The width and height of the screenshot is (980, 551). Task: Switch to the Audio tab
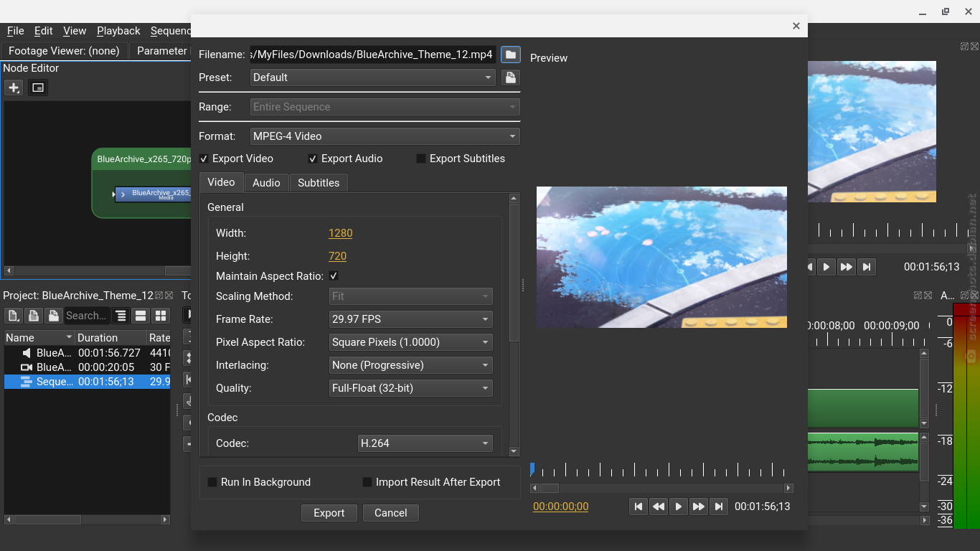click(x=266, y=183)
